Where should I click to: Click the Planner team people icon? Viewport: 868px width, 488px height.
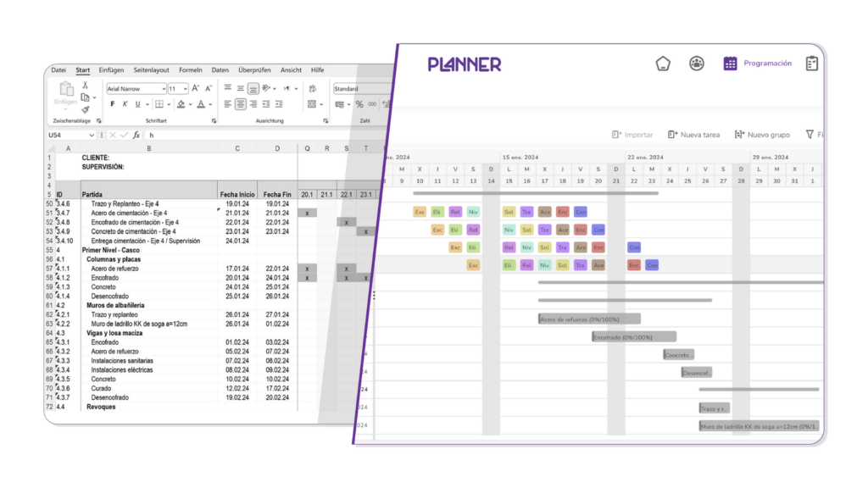coord(697,64)
